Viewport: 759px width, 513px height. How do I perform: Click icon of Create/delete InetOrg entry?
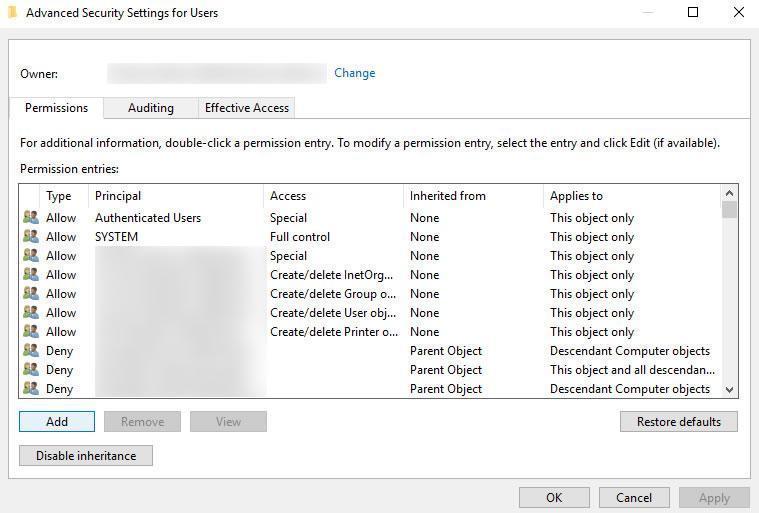coord(30,275)
